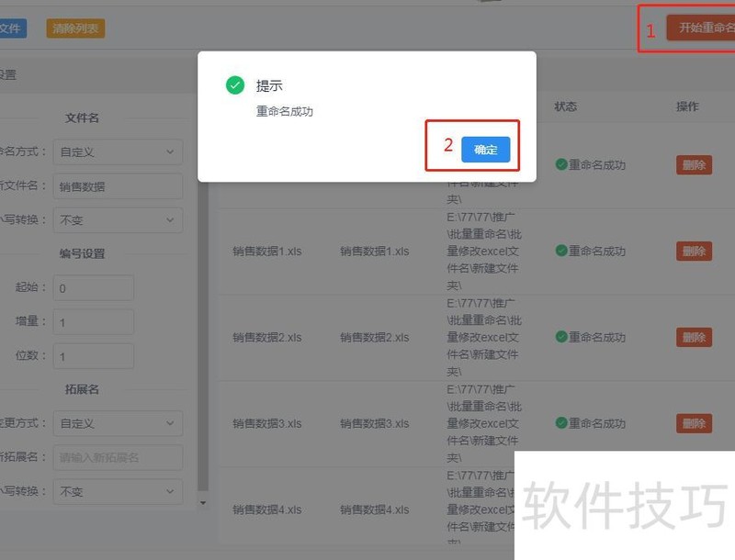Click 删除 for 销售数据4.xls
The height and width of the screenshot is (560, 735).
[694, 510]
